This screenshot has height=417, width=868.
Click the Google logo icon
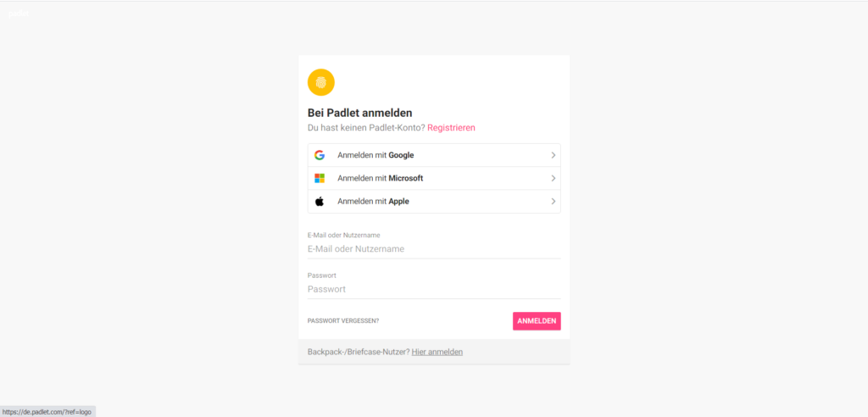point(320,155)
